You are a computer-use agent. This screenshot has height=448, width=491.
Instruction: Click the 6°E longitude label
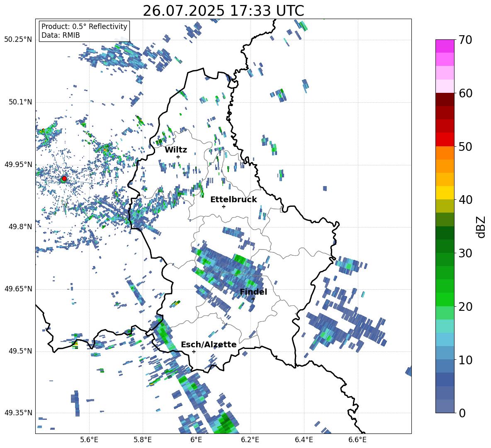[x=196, y=440]
